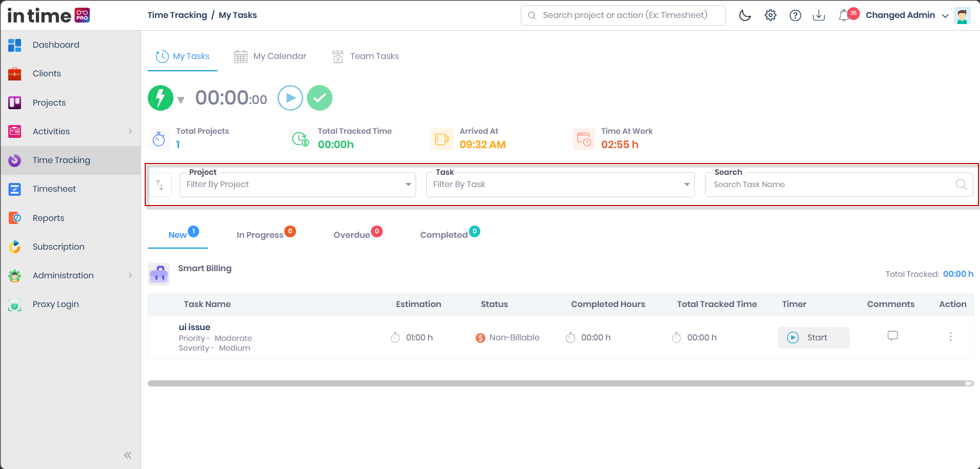
Task: Open the dropdown arrow beside lightning icon
Action: [x=181, y=100]
